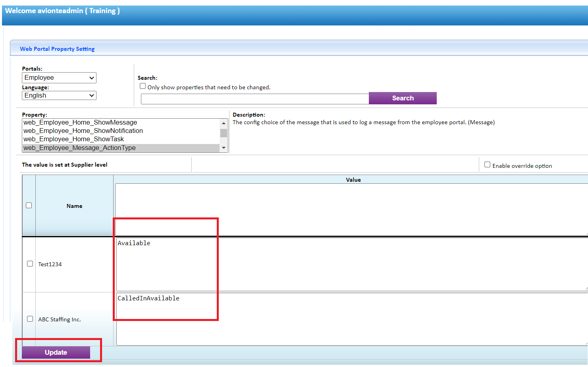
Task: Check the ABC Staffing Inc. row checkbox
Action: pos(30,319)
